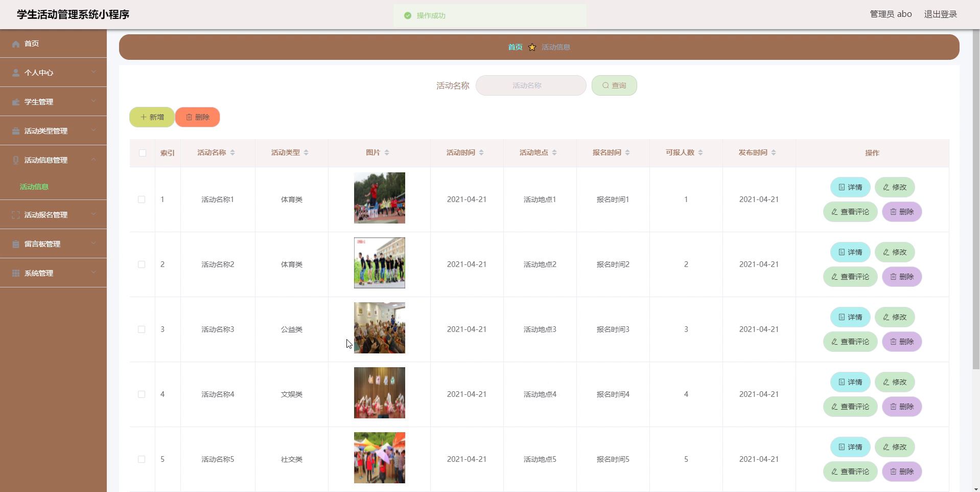
Task: Click the sort arrows for 报名时间 column
Action: [627, 152]
